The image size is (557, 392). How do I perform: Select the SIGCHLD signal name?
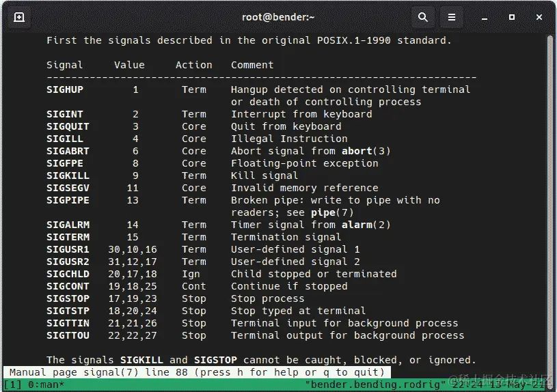pyautogui.click(x=68, y=274)
